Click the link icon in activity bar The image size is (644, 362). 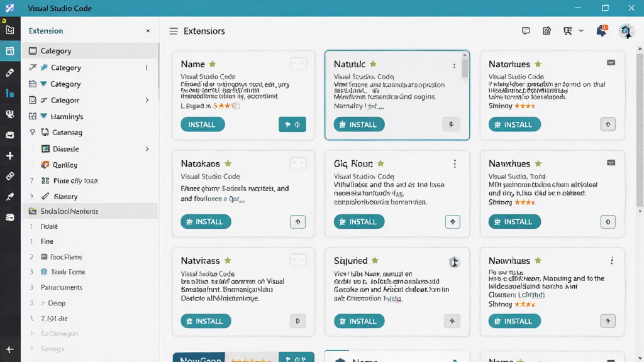click(10, 177)
